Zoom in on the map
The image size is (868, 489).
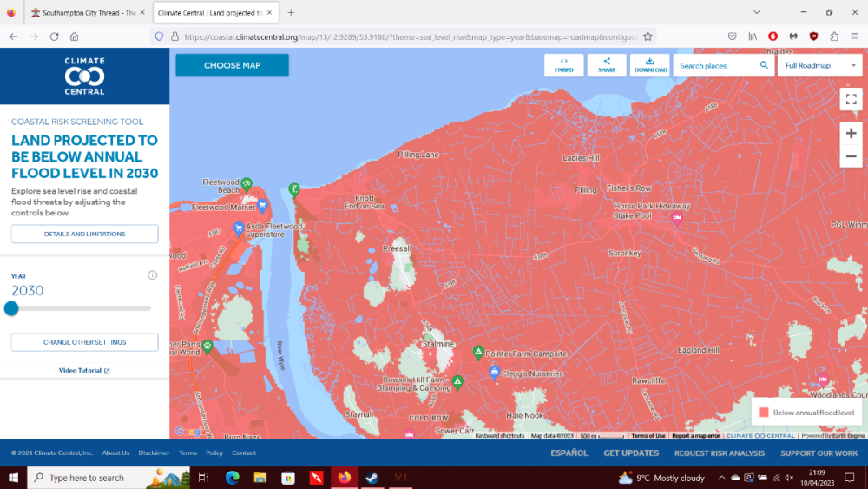(851, 133)
